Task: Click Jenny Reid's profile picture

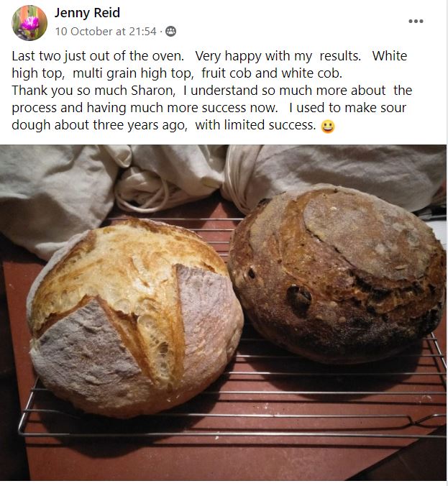Action: point(29,23)
